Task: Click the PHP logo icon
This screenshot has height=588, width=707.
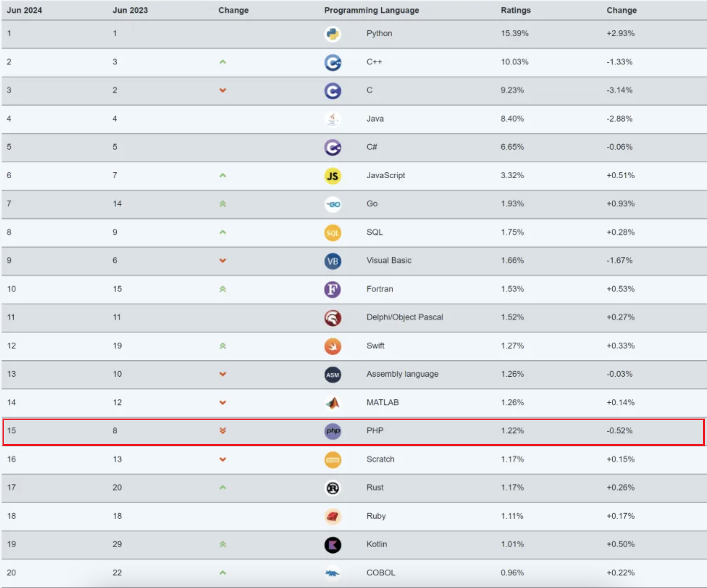Action: pyautogui.click(x=333, y=431)
